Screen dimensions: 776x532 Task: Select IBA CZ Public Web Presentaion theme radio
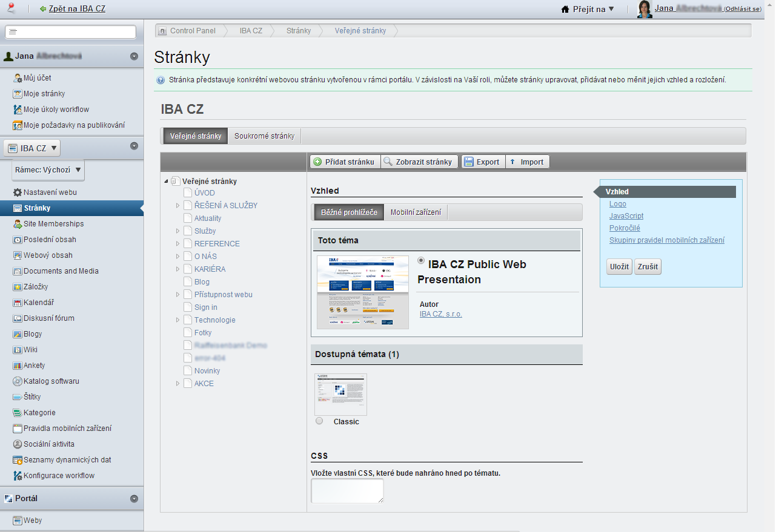coord(422,260)
